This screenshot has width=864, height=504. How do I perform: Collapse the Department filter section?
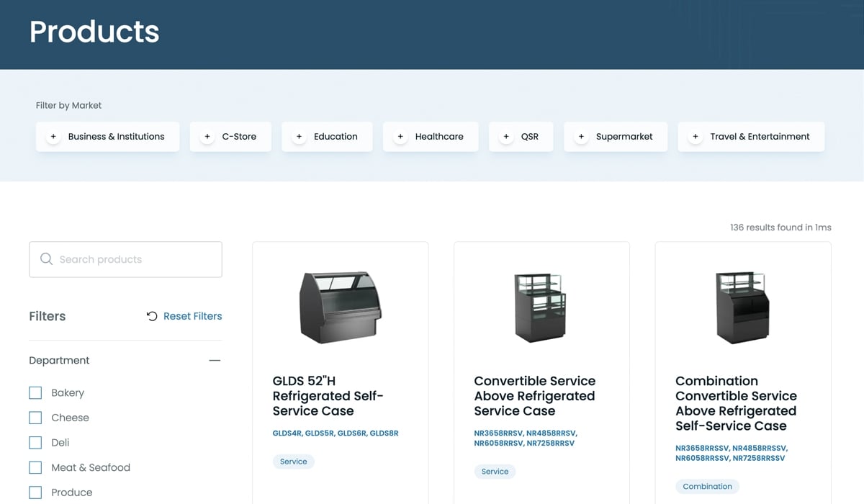click(215, 360)
